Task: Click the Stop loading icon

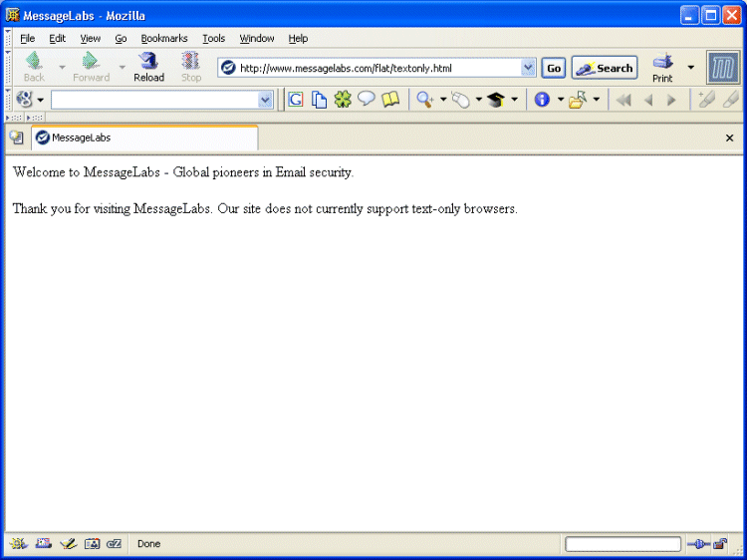Action: [190, 61]
